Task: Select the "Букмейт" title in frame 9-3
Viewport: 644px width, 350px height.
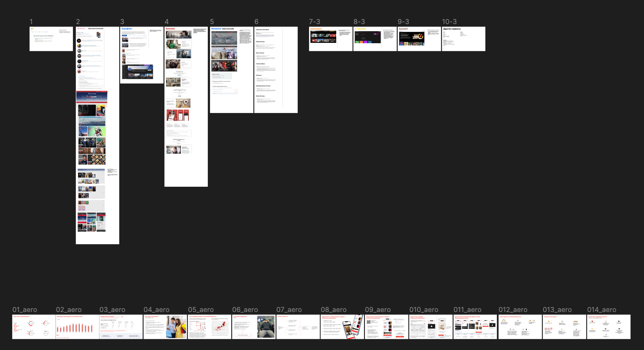Action: point(403,29)
